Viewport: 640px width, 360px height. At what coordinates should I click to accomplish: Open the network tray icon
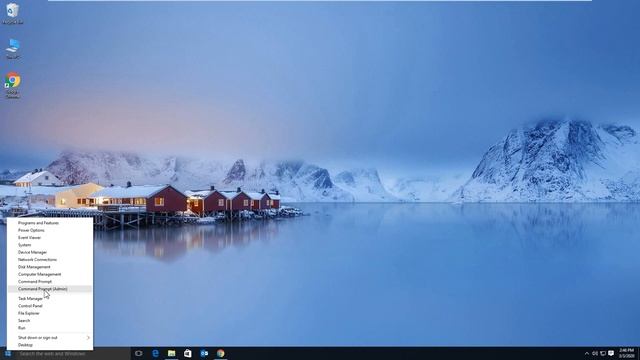click(603, 353)
